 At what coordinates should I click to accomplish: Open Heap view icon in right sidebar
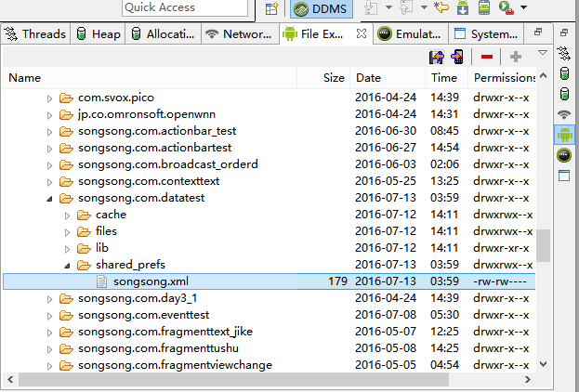tap(564, 73)
